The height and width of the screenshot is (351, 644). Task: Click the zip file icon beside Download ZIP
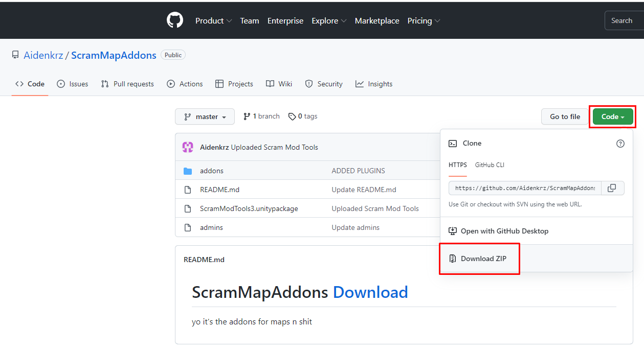tap(453, 259)
